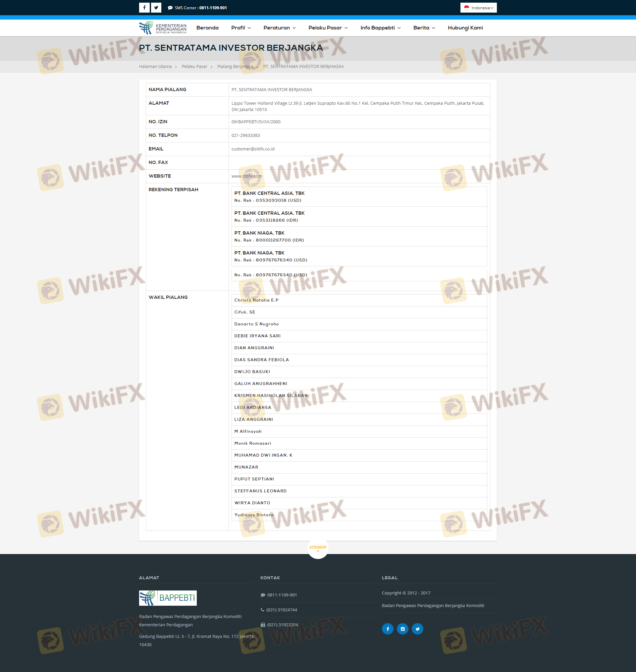Select wakil pialang Monik Romasari

pyautogui.click(x=359, y=443)
